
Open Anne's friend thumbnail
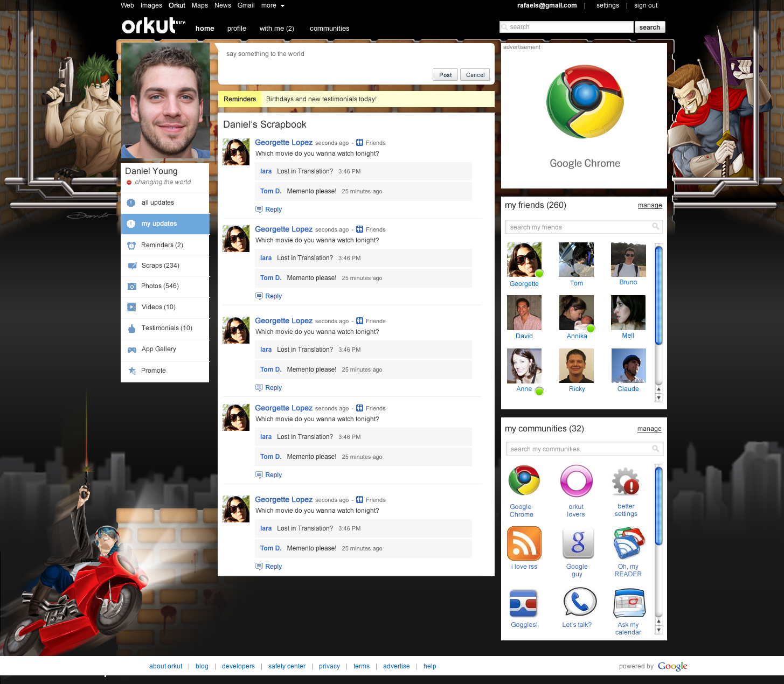pos(524,366)
